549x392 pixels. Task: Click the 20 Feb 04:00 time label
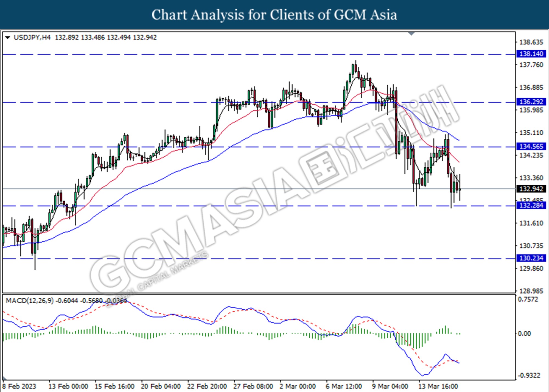161,386
